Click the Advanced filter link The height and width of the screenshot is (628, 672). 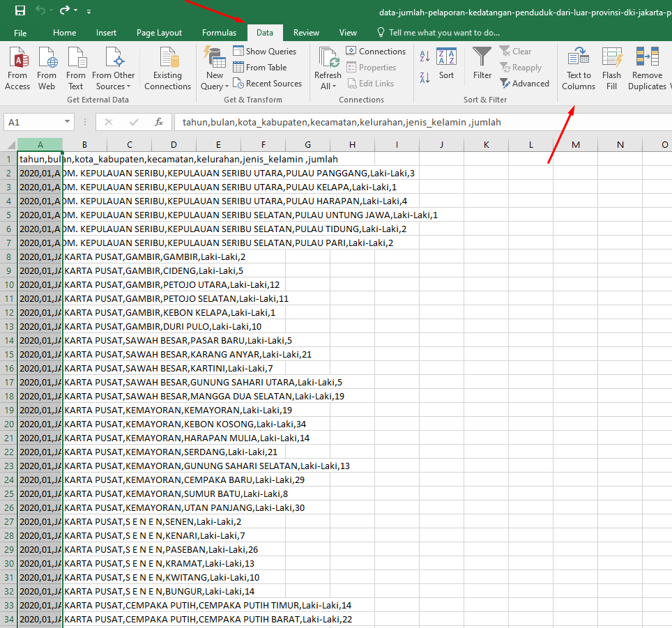[525, 83]
